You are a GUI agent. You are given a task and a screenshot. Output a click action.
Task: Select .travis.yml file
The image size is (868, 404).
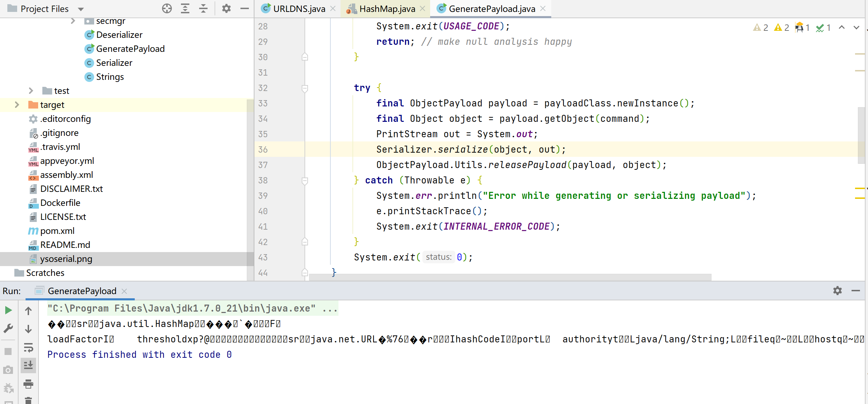tap(54, 147)
